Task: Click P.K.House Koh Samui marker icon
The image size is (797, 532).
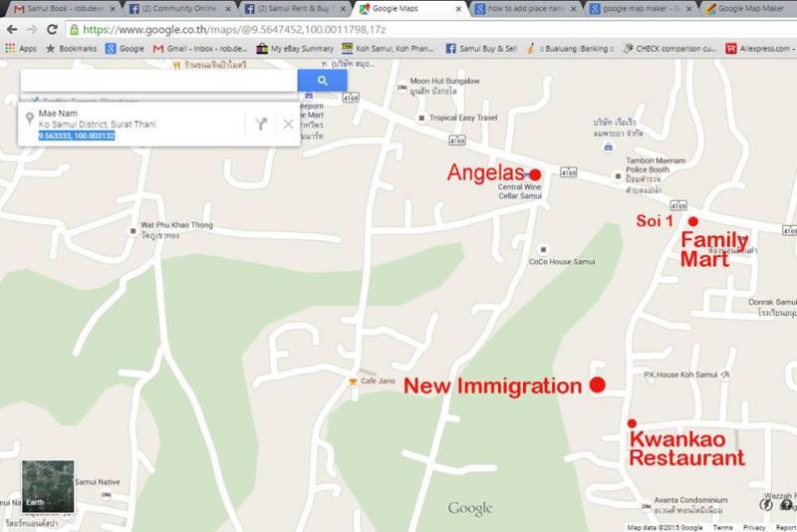Action: [725, 375]
